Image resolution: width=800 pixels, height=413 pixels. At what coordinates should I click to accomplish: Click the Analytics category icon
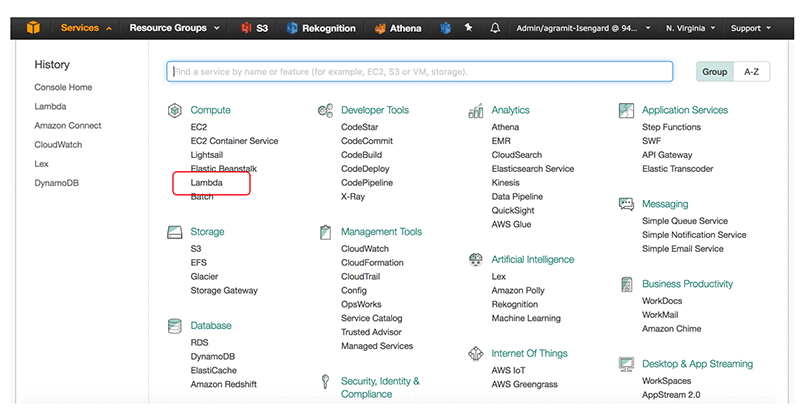476,110
